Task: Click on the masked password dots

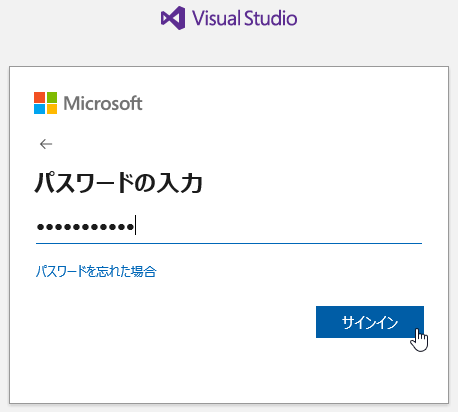Action: click(x=85, y=227)
